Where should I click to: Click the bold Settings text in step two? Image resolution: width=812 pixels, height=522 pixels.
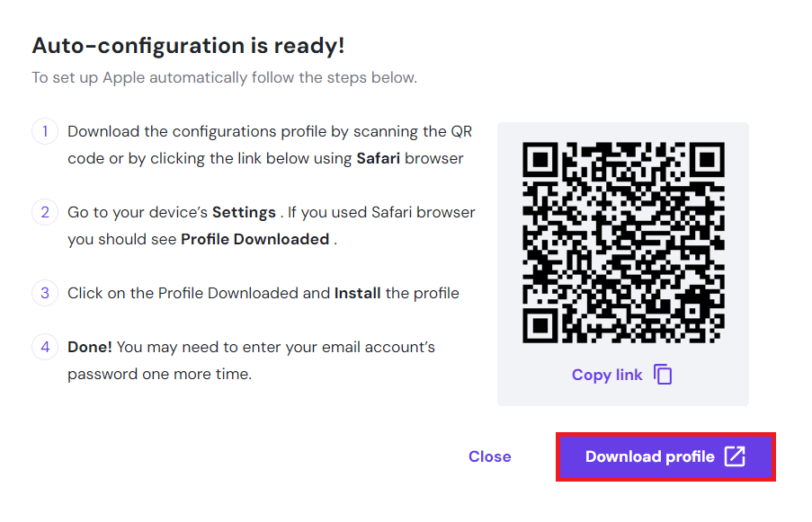[x=245, y=212]
